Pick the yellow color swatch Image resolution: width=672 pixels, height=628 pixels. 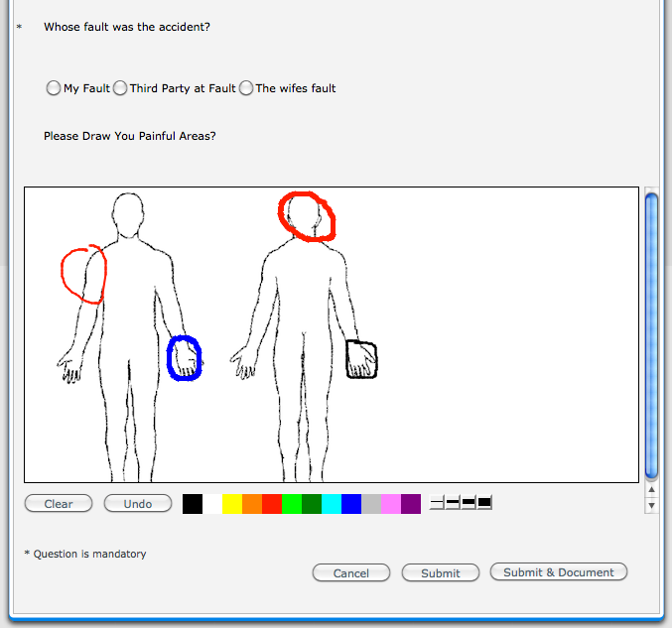tap(232, 504)
